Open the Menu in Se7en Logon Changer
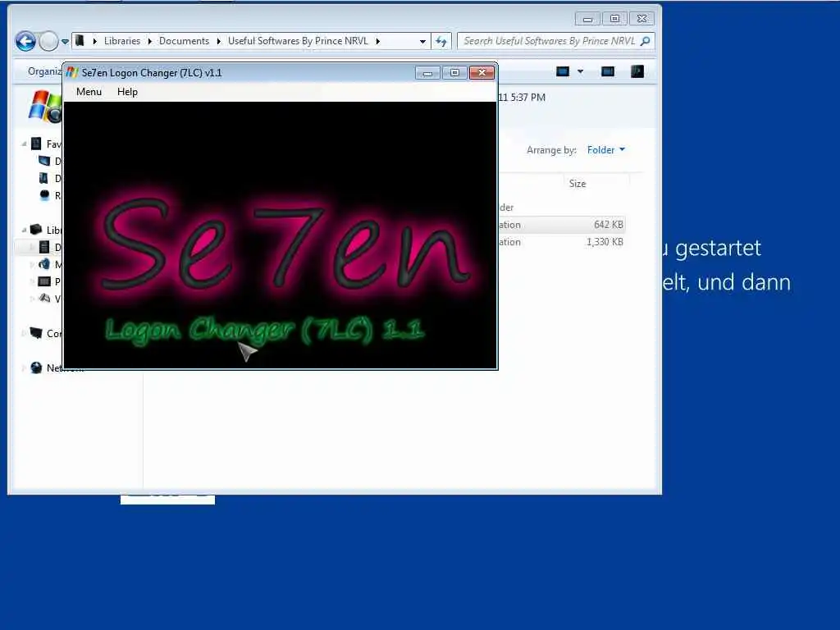This screenshot has width=840, height=630. tap(89, 92)
